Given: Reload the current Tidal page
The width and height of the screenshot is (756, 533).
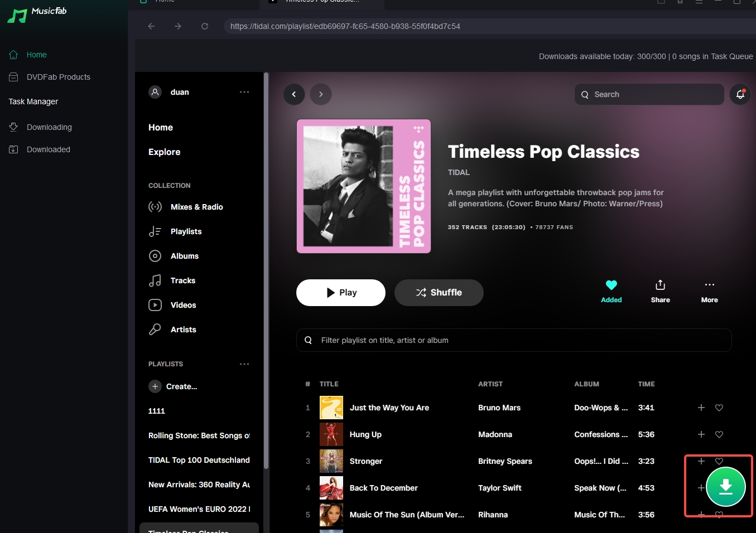Looking at the screenshot, I should (205, 26).
